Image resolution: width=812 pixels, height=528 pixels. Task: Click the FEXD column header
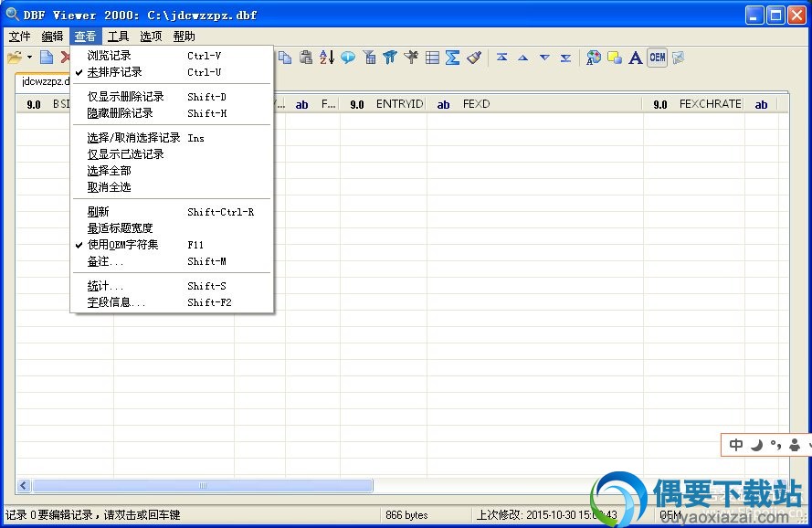pos(535,104)
